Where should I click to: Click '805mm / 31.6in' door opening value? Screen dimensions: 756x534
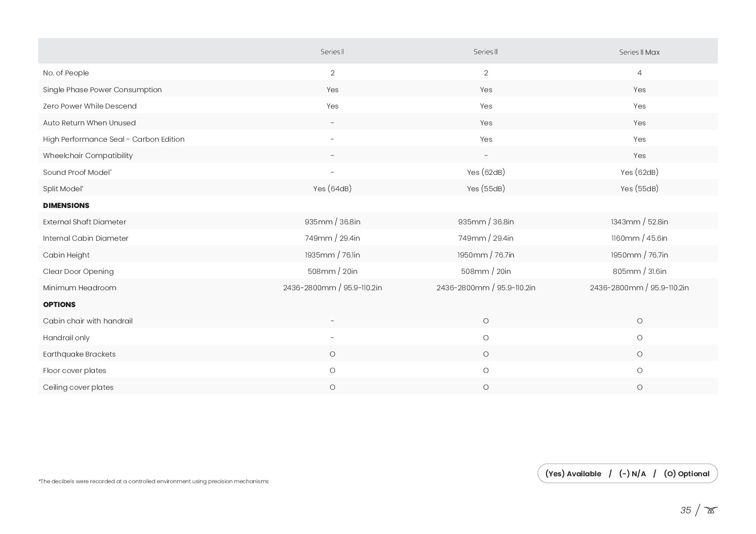pos(639,271)
